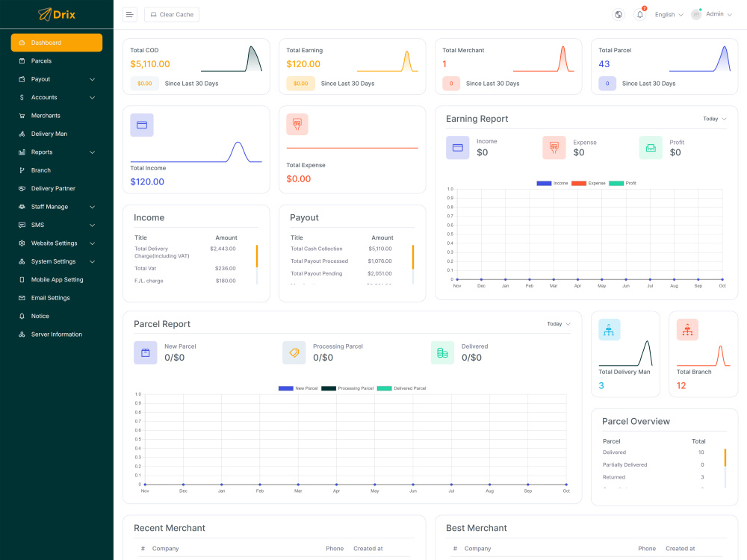Click the Total Income card icon

(x=142, y=125)
